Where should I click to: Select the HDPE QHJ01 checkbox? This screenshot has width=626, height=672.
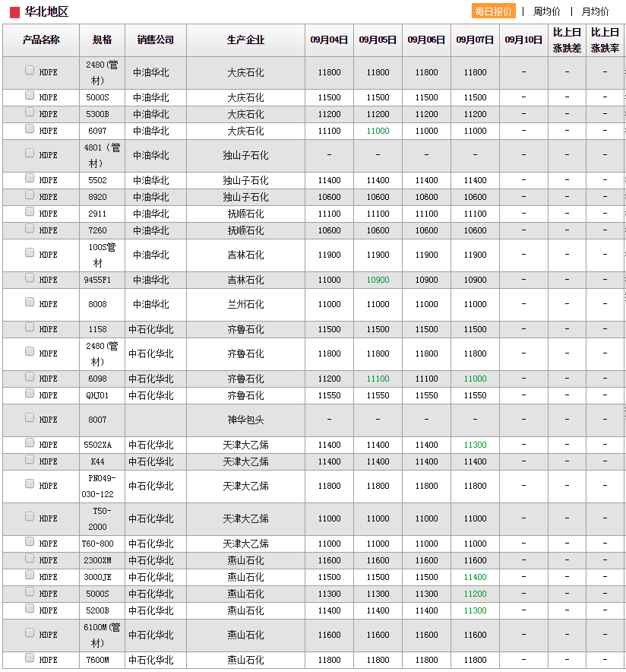(x=30, y=392)
